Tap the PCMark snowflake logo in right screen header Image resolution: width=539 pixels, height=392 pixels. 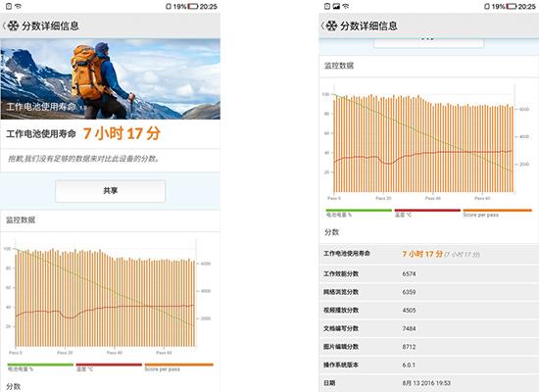coord(331,25)
